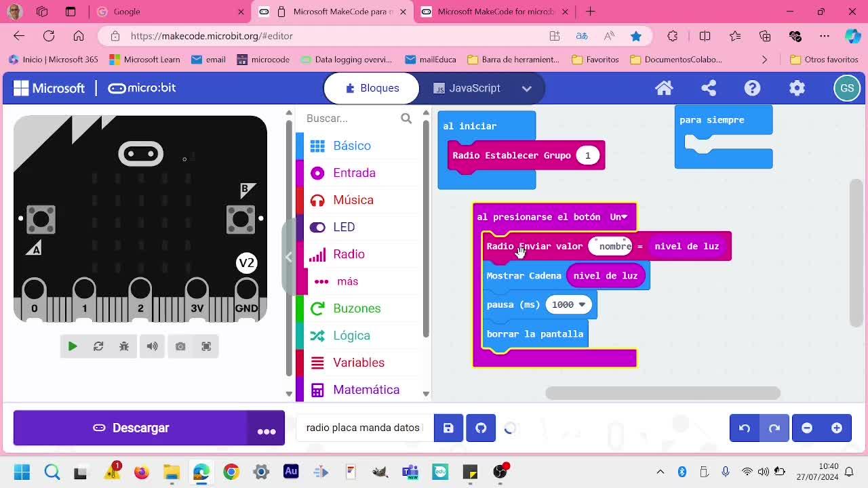This screenshot has width=868, height=488.
Task: Select the 'borrar la pantalla' block
Action: [x=535, y=334]
